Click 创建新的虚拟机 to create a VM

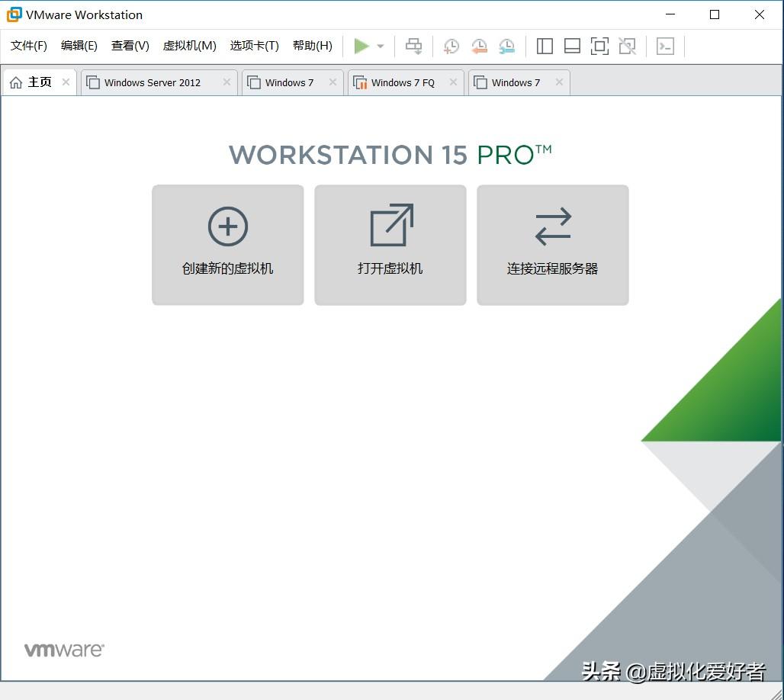click(x=227, y=245)
